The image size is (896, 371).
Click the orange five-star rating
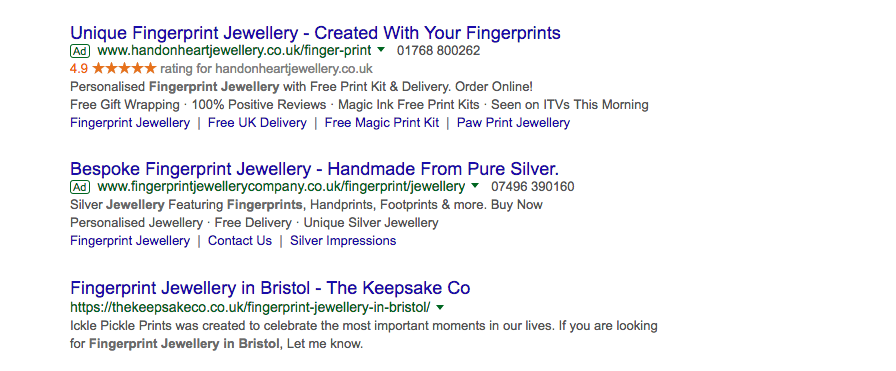click(x=124, y=69)
